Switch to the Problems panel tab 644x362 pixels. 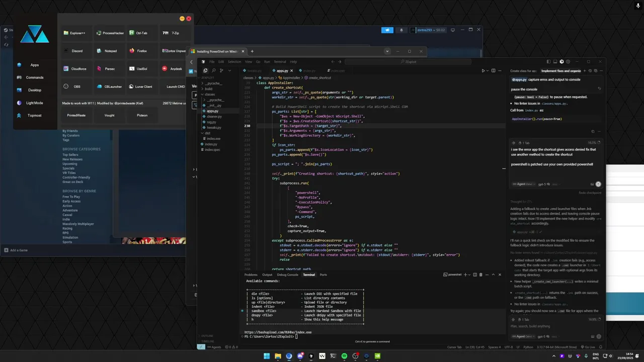(251, 275)
